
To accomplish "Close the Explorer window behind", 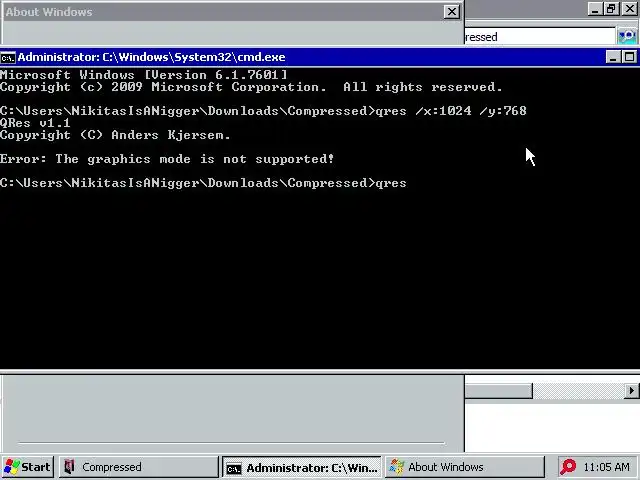I will 630,9.
